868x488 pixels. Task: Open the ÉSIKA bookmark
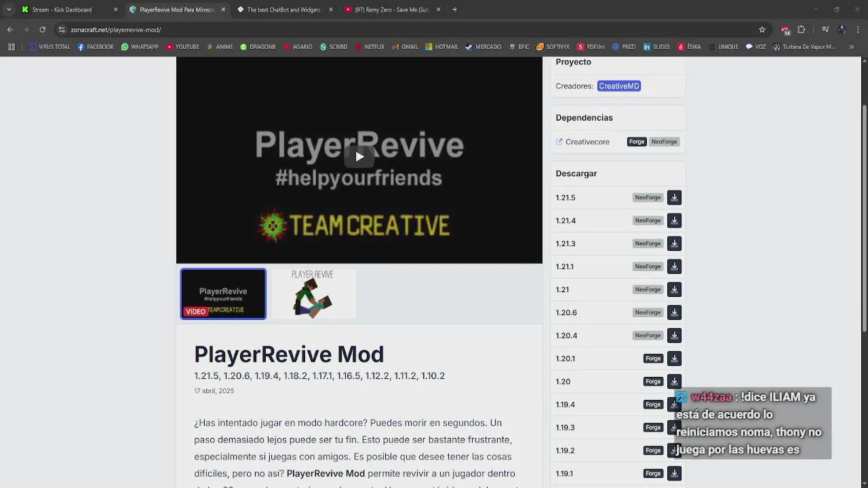689,47
